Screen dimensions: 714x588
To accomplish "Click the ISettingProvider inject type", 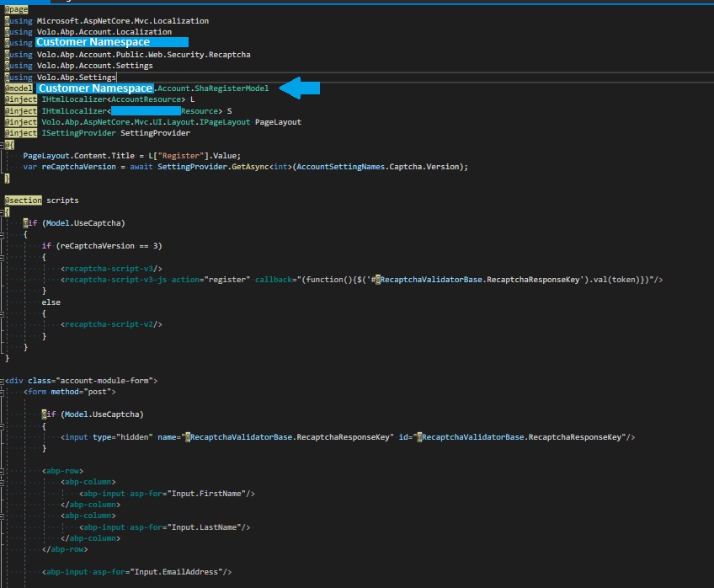I will click(78, 133).
